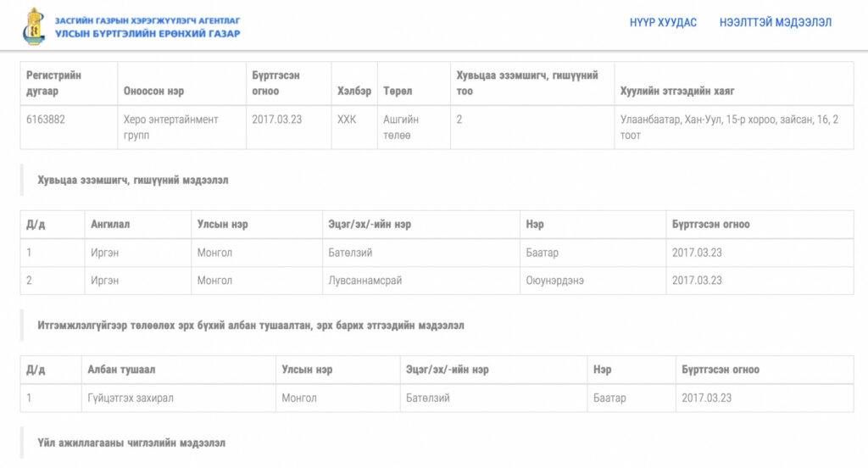868x468 pixels.
Task: Click shareholder surname Батөлзий in members table
Action: click(x=350, y=253)
